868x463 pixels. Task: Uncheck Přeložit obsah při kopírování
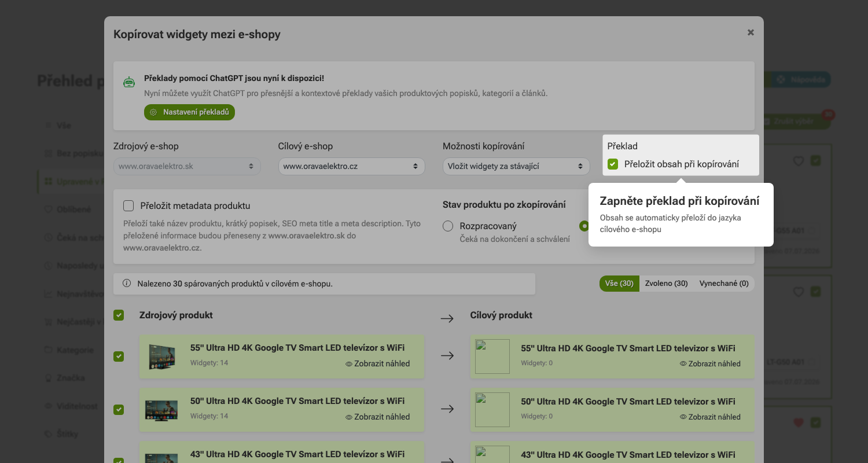coord(613,164)
